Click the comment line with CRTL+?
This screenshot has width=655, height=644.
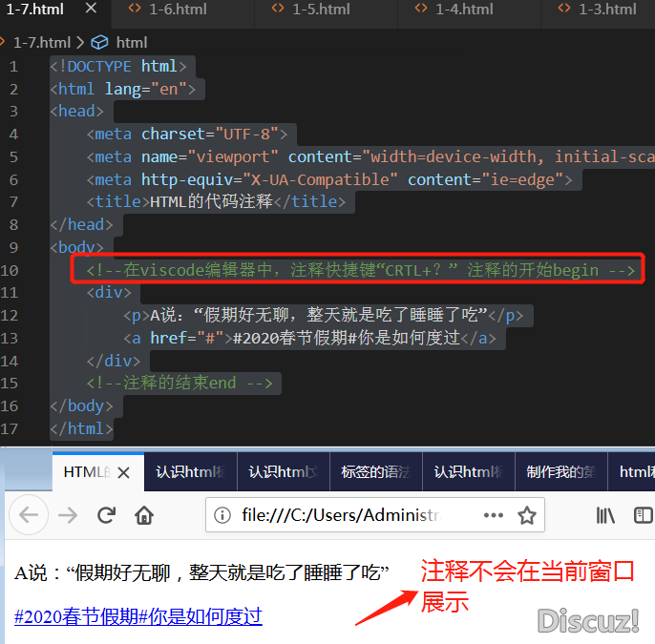click(x=361, y=270)
